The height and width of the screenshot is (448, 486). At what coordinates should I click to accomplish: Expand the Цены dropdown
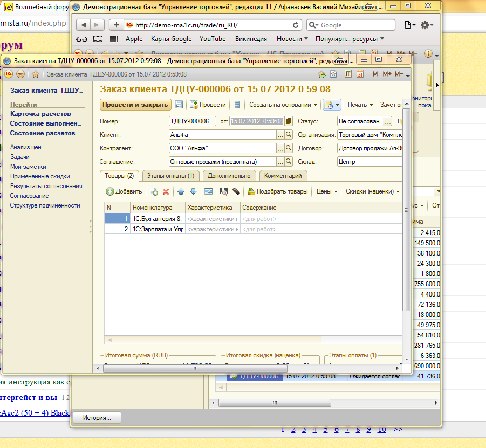pyautogui.click(x=327, y=191)
